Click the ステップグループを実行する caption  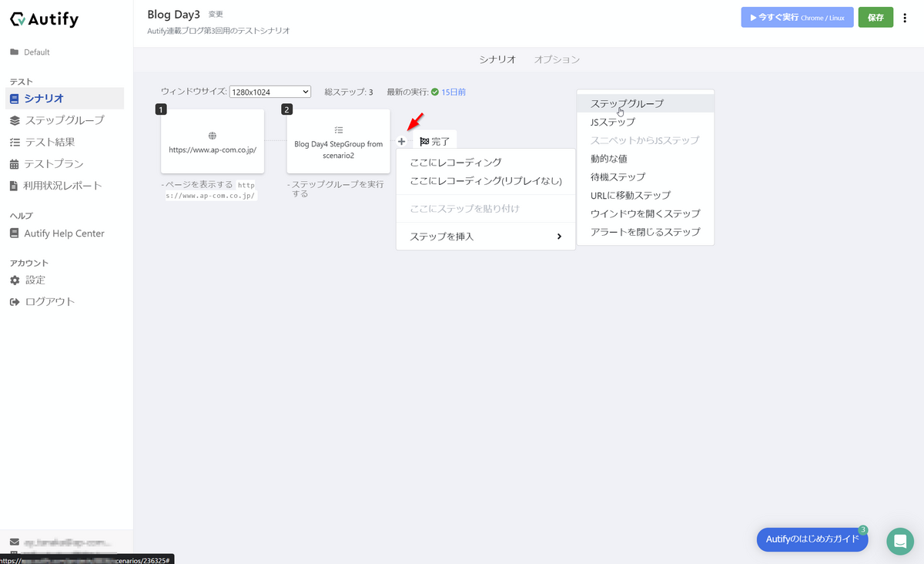point(336,189)
